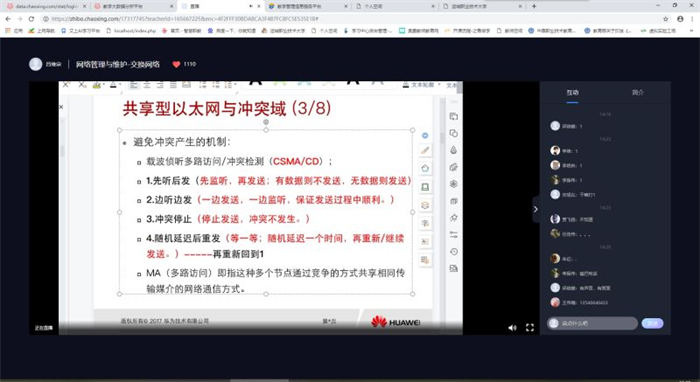Click the copy-style icon second in the WPS sidebar
This screenshot has height=382, width=700.
coord(454,133)
